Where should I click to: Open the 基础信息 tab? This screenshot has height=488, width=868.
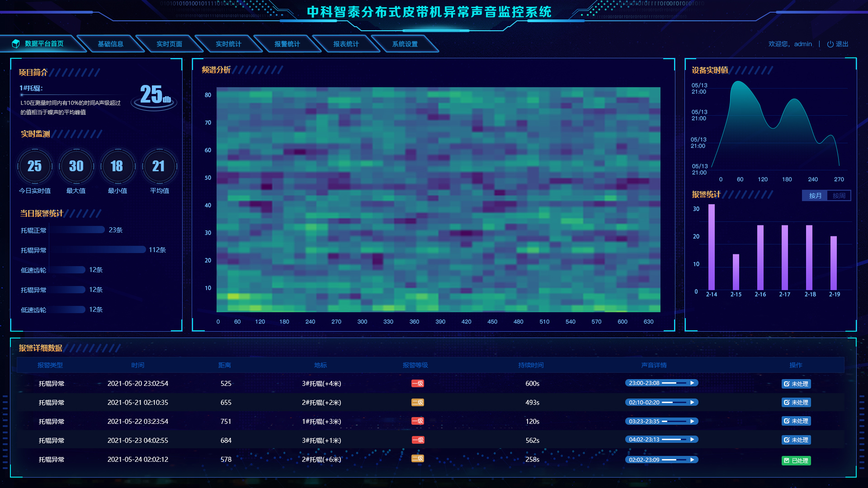coord(110,44)
